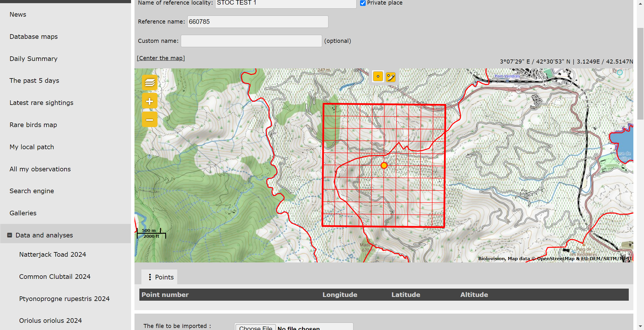Open Common Clubtail 2024 entry
644x330 pixels.
(x=55, y=277)
